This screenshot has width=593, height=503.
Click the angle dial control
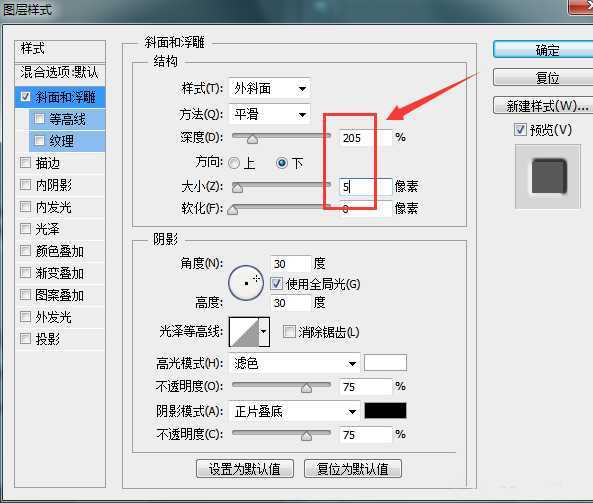(x=246, y=283)
